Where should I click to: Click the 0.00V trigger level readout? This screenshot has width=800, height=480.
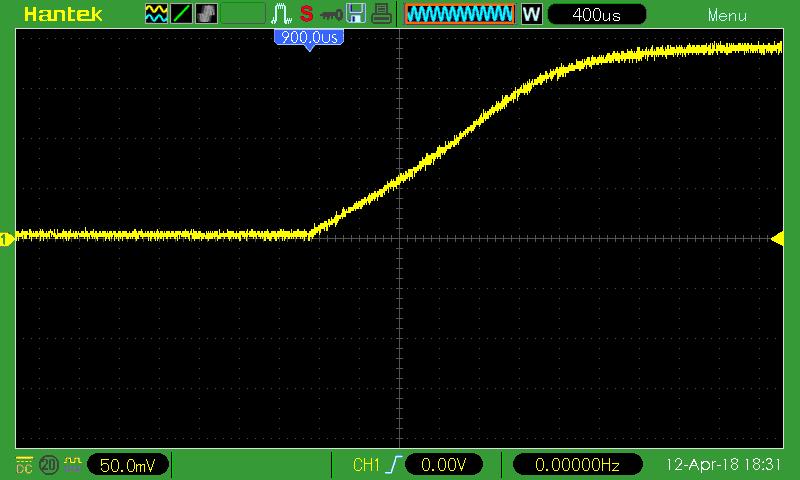pos(443,465)
